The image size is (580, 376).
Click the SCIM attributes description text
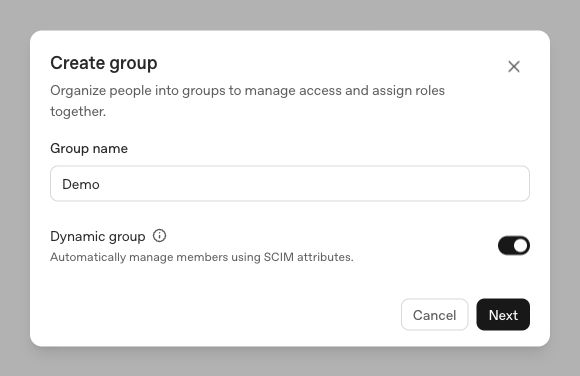coord(202,257)
